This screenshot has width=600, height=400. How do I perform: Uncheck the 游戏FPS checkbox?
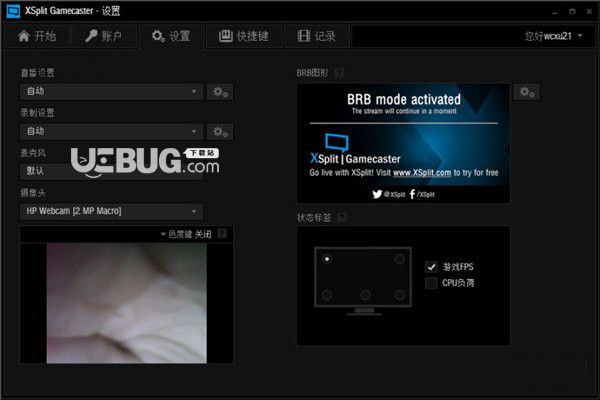[431, 267]
